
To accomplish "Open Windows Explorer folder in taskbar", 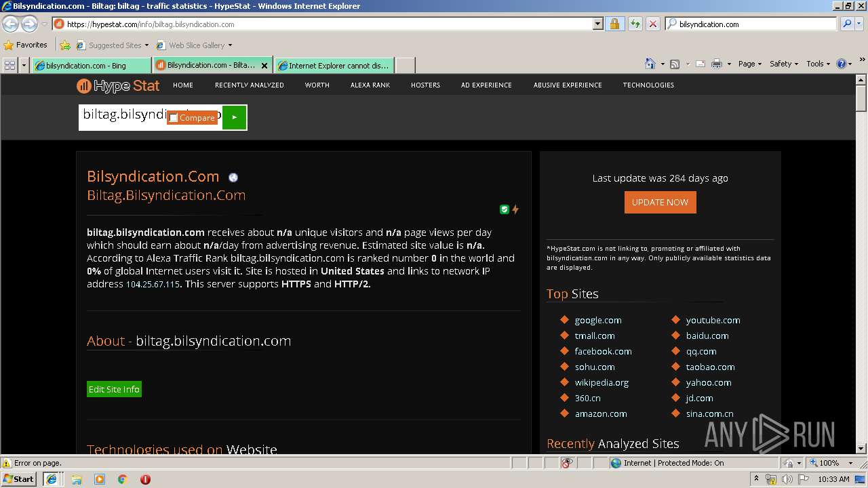I will pyautogui.click(x=77, y=479).
